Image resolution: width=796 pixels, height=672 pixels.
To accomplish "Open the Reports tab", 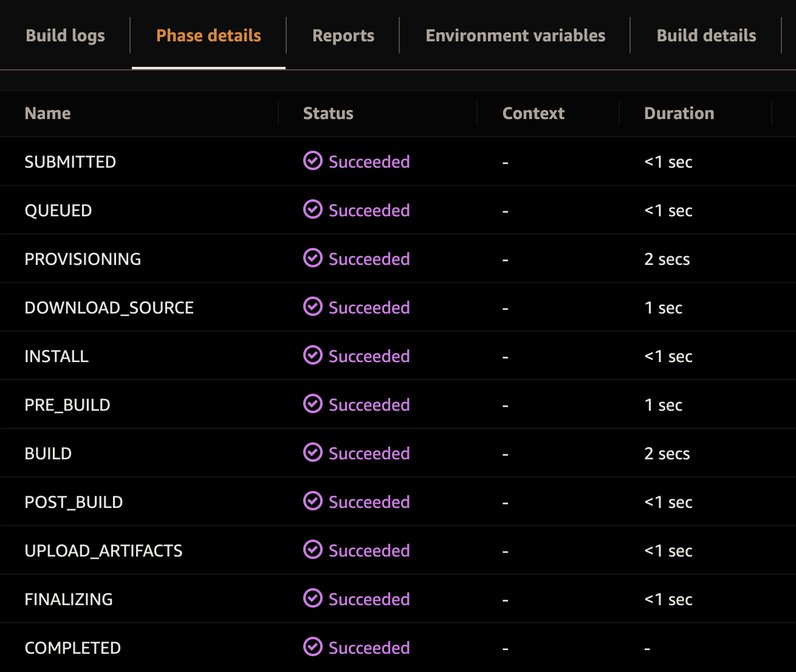I will 343,35.
